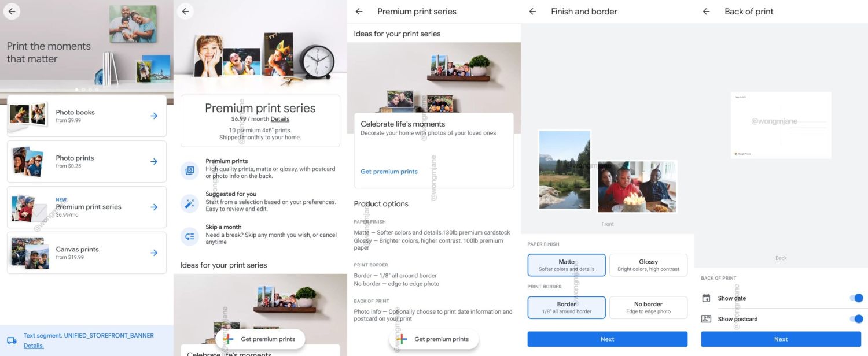Open the Premium print series list item
The height and width of the screenshot is (356, 868).
(x=87, y=207)
